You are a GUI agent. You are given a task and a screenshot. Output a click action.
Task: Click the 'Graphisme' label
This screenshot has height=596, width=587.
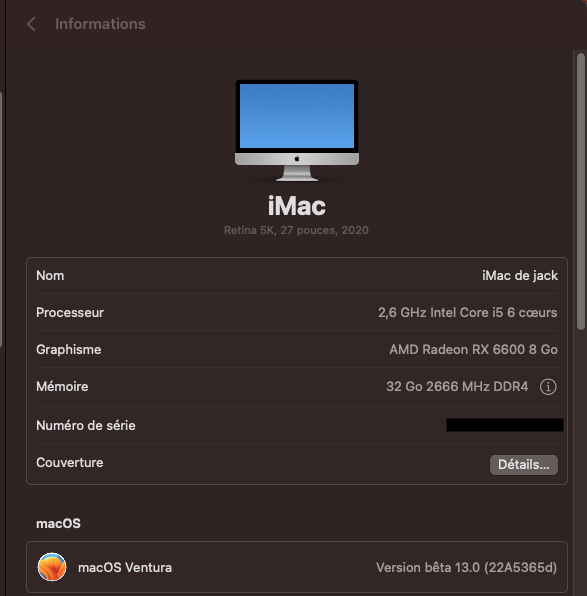tap(69, 349)
